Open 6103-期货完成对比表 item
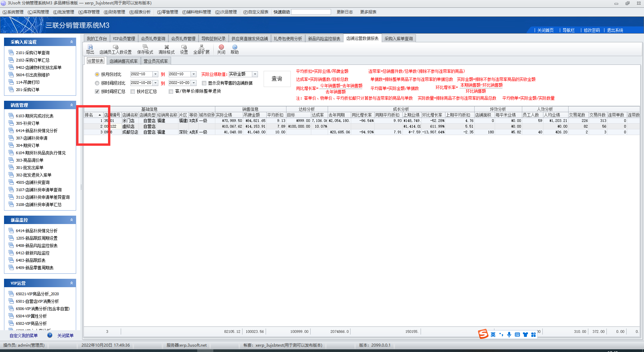 pos(35,116)
